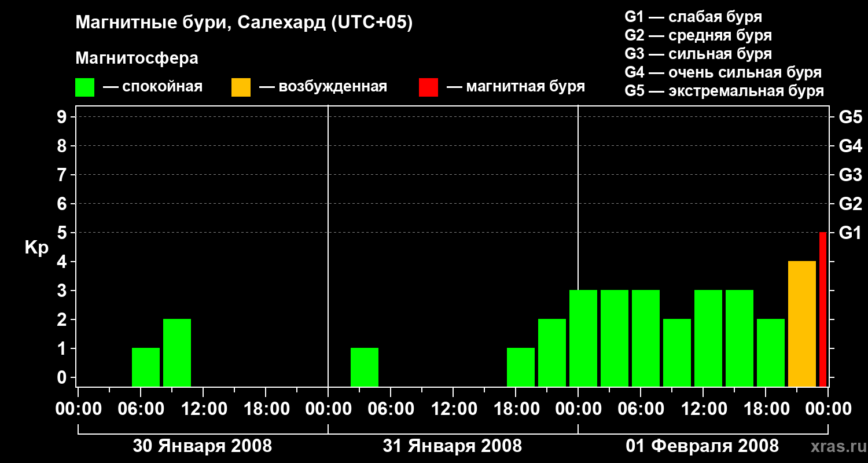Click the 'Kp' axis label
Image resolution: width=868 pixels, height=463 pixels.
coord(36,248)
